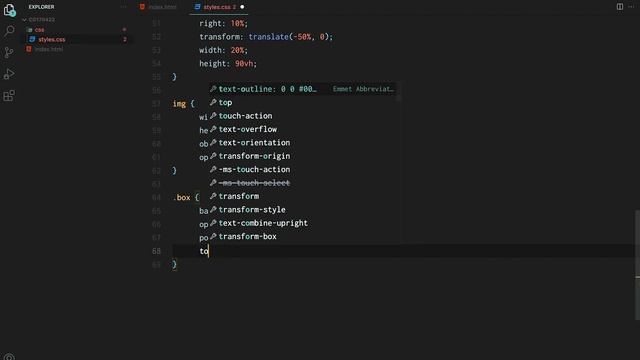Screen dimensions: 640x360
Task: Click the 'height: 90vh;' line
Action: click(228, 64)
